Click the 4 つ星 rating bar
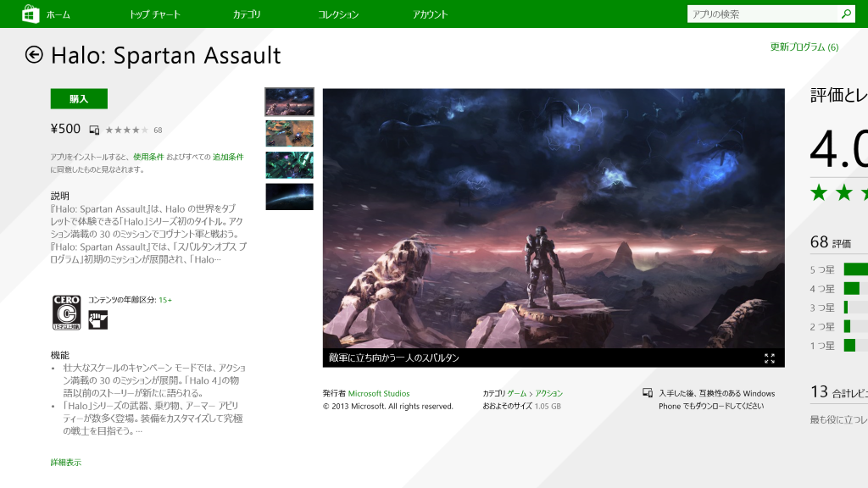This screenshot has height=488, width=868. tap(856, 288)
